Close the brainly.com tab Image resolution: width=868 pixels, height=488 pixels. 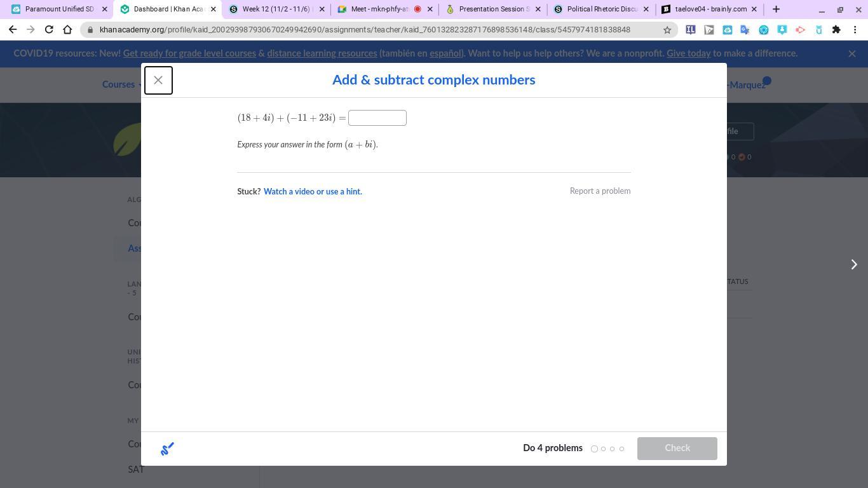click(x=755, y=10)
